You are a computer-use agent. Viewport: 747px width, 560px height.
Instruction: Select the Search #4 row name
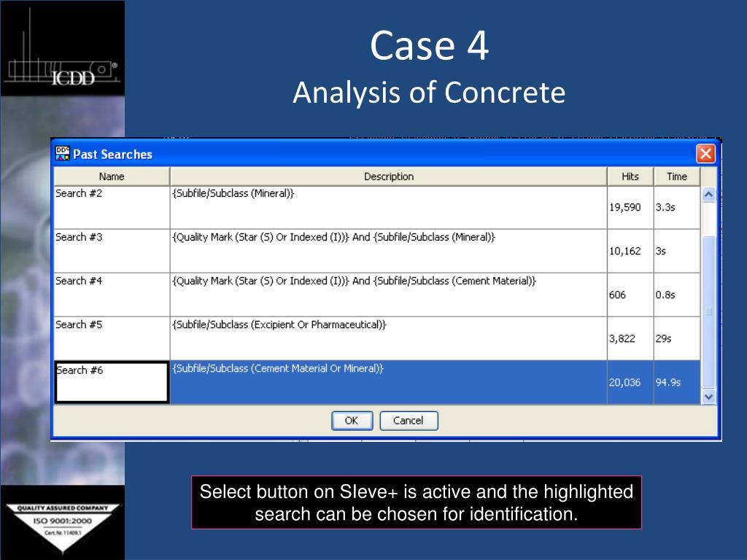(112, 295)
